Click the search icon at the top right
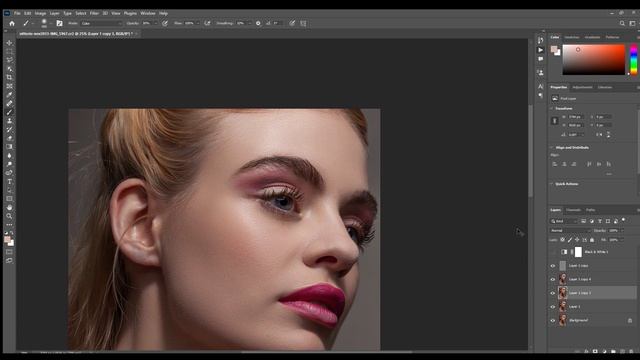The height and width of the screenshot is (360, 640). coord(622,23)
